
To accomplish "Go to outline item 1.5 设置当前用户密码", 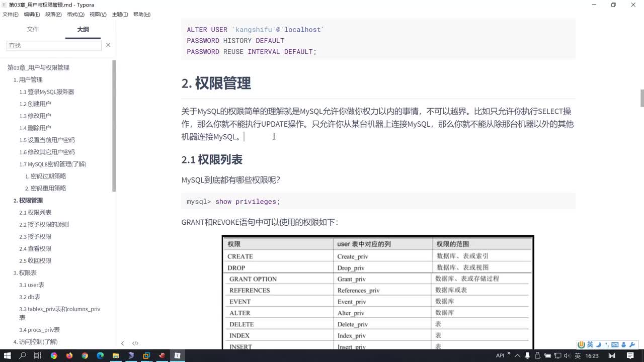I will pyautogui.click(x=47, y=140).
